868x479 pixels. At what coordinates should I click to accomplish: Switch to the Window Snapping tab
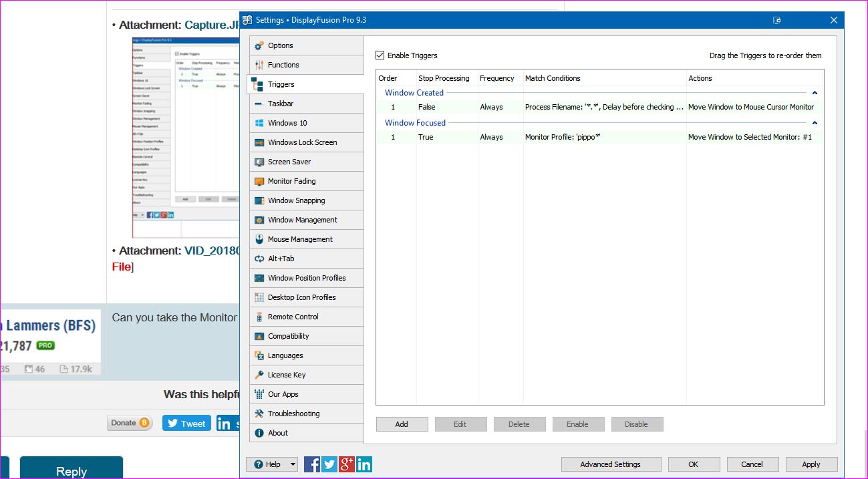296,200
